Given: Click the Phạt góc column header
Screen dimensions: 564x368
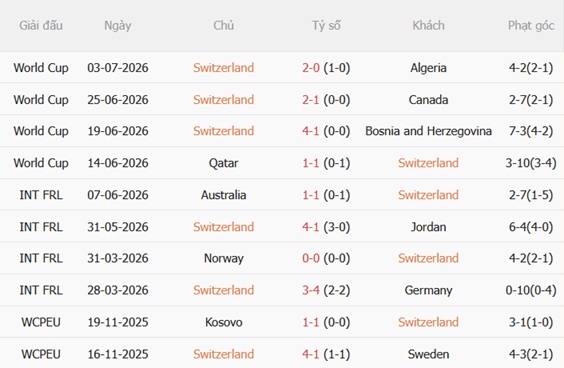Looking at the screenshot, I should coord(531,26).
